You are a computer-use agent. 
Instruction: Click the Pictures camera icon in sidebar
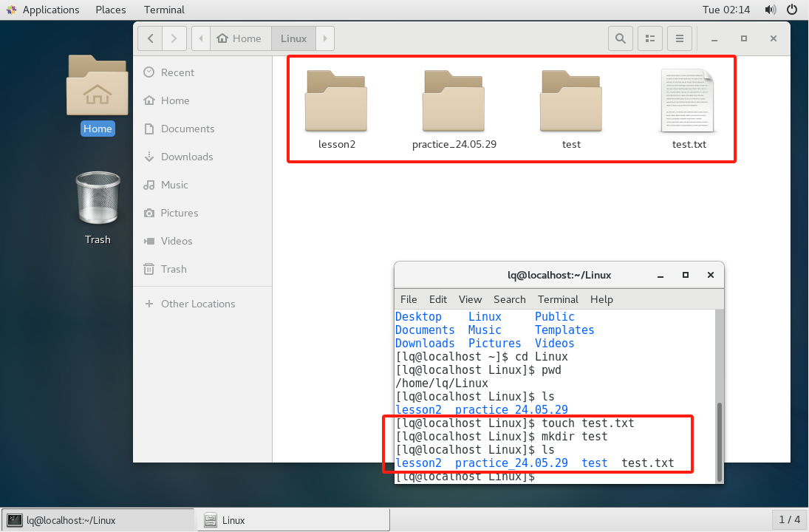point(149,213)
